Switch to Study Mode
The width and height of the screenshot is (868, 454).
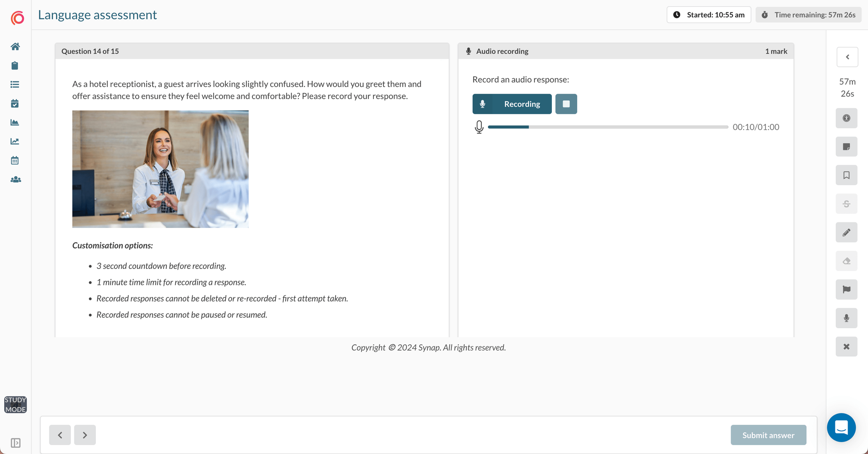(15, 404)
